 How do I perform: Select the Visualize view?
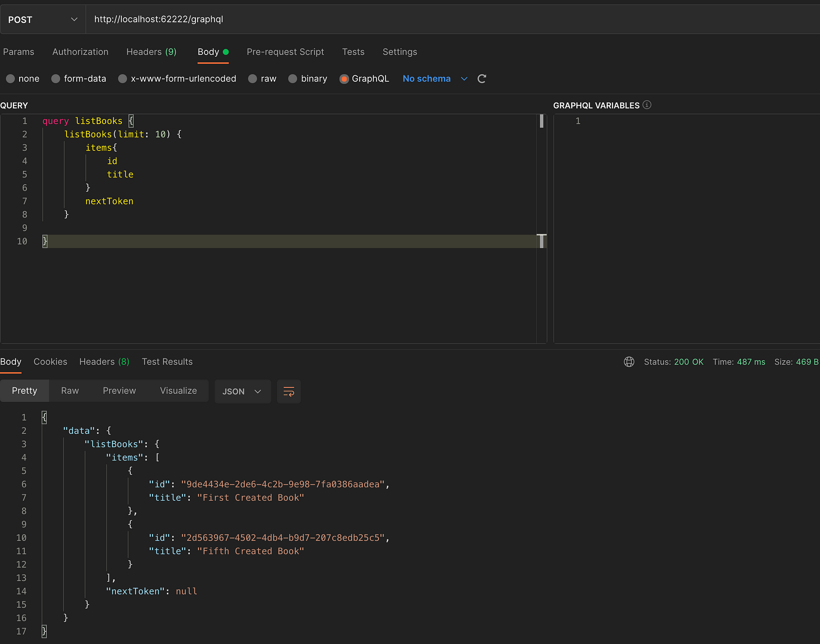point(178,391)
